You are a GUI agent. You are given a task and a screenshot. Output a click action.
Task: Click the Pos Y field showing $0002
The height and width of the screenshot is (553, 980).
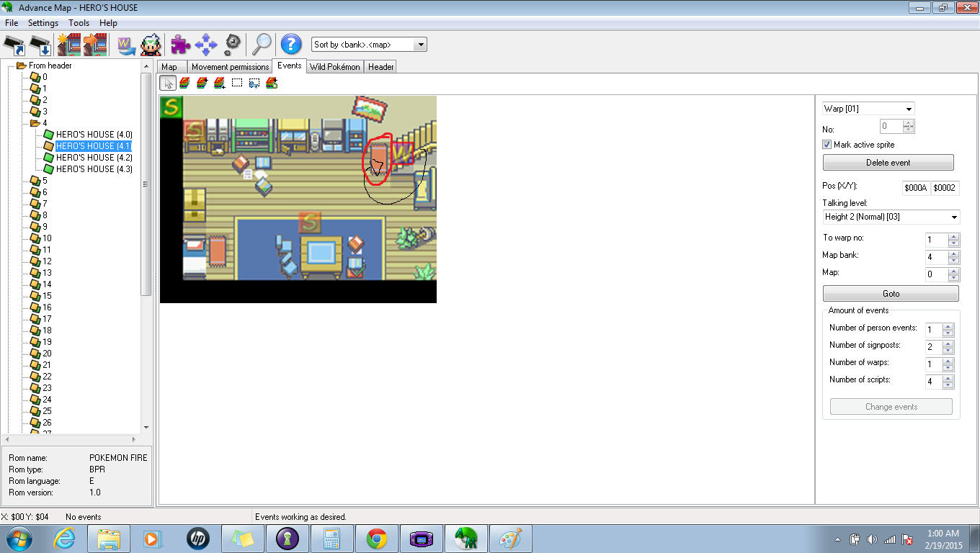tap(945, 188)
